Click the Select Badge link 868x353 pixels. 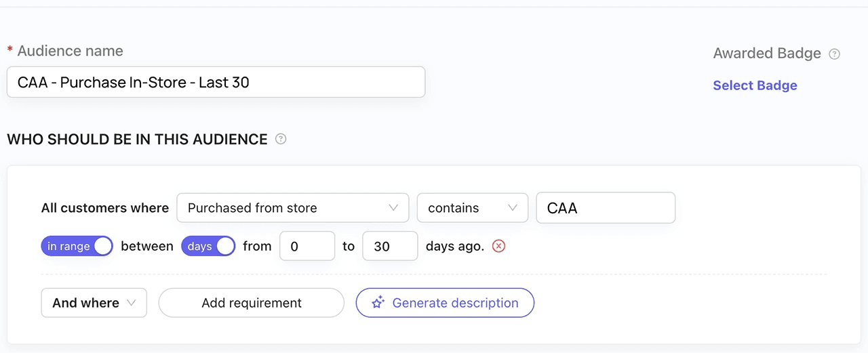[755, 85]
